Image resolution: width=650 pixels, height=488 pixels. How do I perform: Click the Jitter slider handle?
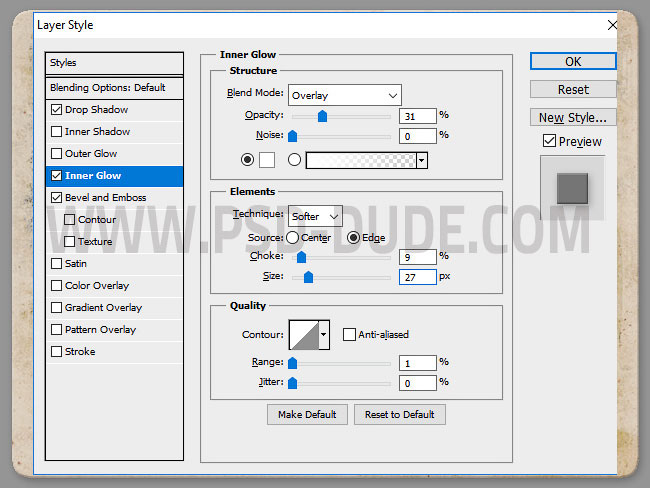click(292, 383)
